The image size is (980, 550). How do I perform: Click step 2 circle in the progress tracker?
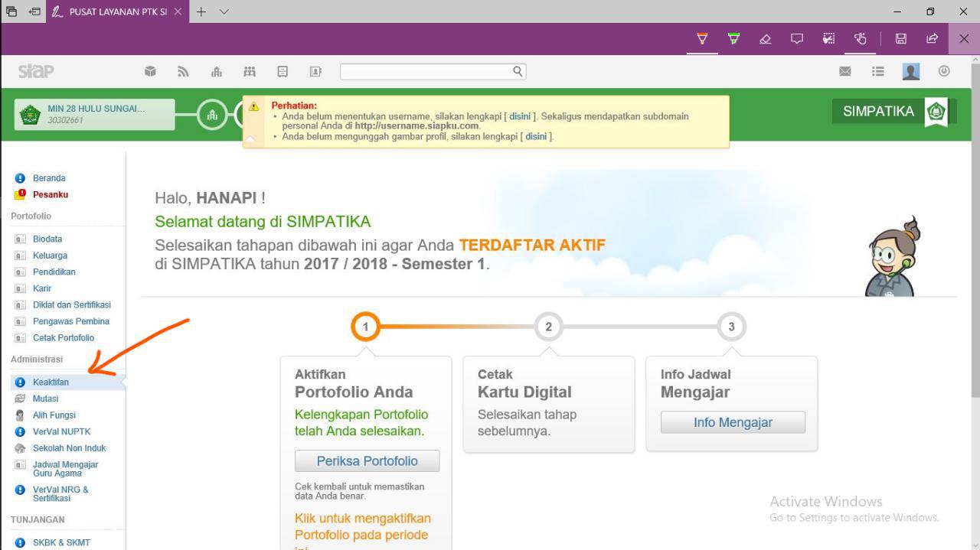point(548,327)
